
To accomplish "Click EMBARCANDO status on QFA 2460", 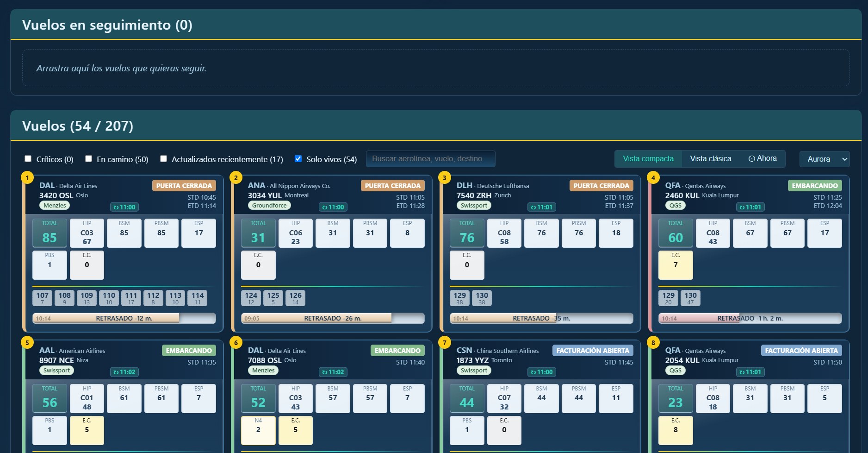I will (x=815, y=186).
